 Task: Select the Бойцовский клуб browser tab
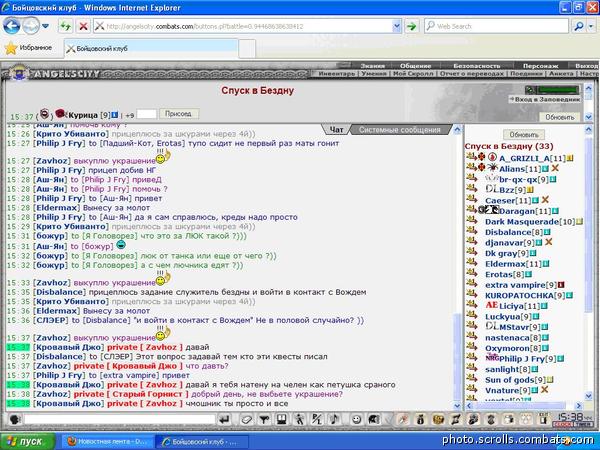151,48
